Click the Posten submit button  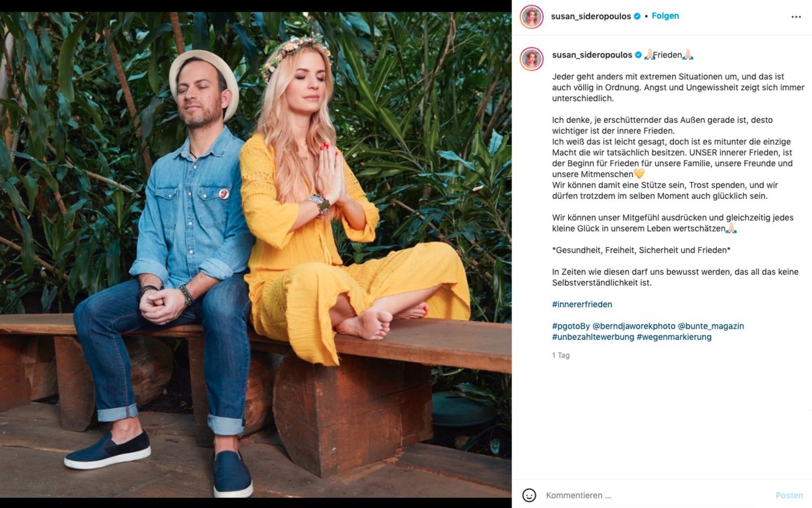click(x=789, y=495)
